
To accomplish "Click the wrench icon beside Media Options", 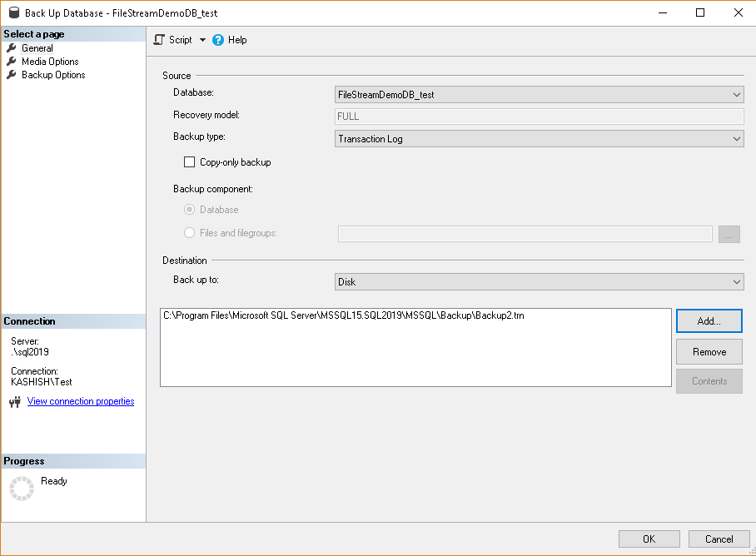I will click(12, 62).
